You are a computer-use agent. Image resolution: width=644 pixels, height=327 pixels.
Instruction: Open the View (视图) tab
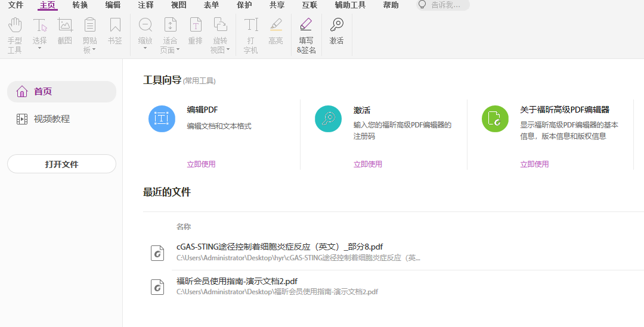(x=179, y=5)
